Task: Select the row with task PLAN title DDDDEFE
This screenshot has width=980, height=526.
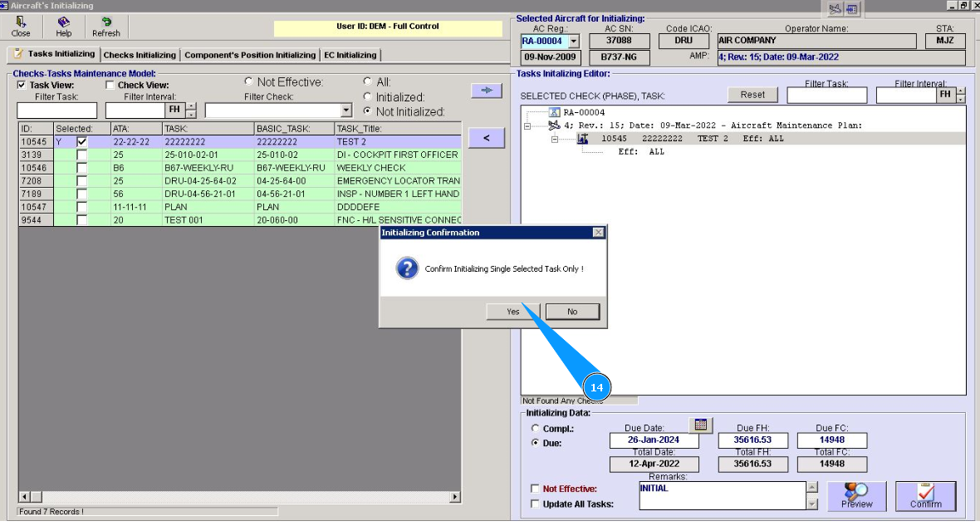Action: pyautogui.click(x=240, y=207)
